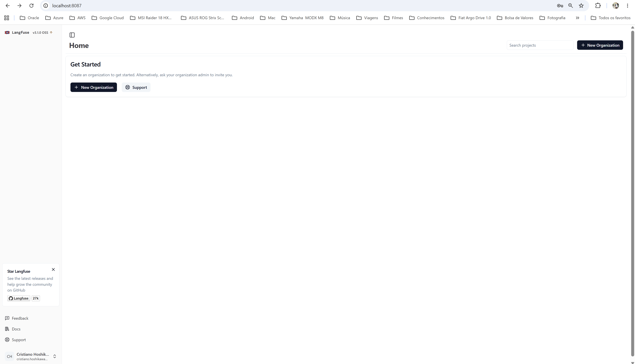
Task: Click the 27k GitHub stars count
Action: (36, 298)
